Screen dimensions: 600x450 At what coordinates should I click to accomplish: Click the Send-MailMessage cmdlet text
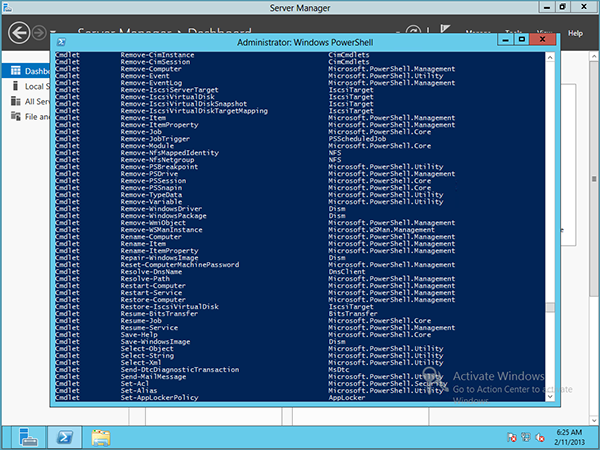coord(153,377)
